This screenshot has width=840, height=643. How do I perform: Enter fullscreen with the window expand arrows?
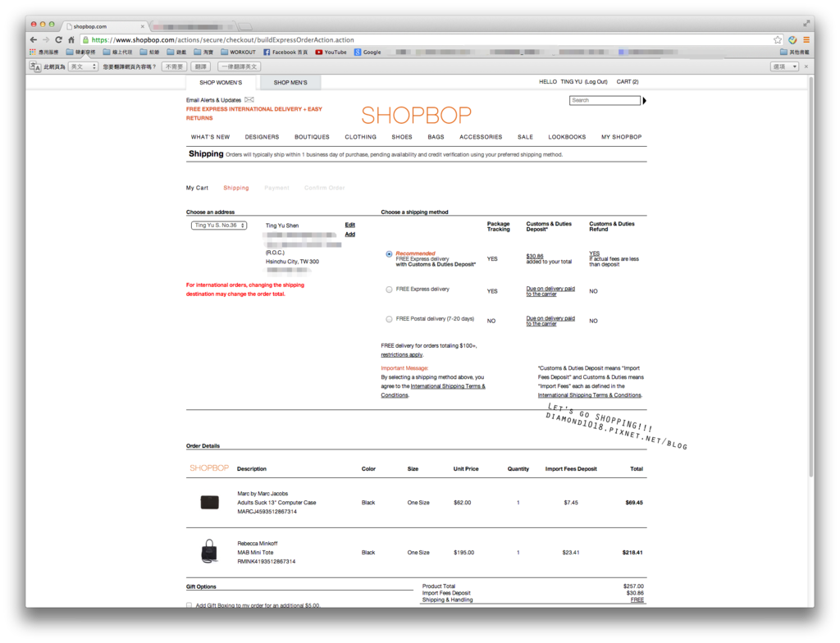tap(806, 23)
